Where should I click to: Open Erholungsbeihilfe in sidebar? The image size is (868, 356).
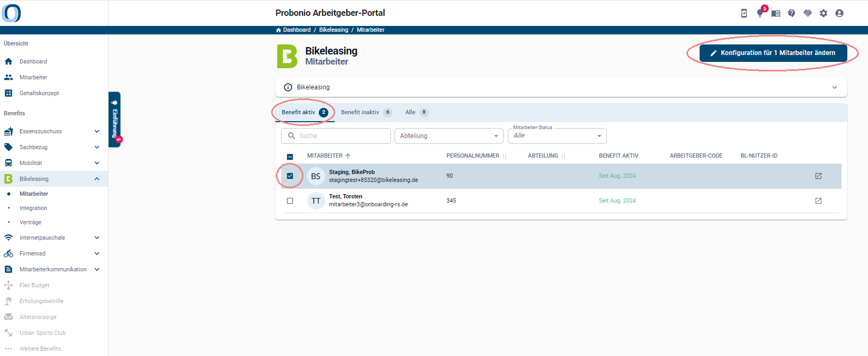[41, 301]
